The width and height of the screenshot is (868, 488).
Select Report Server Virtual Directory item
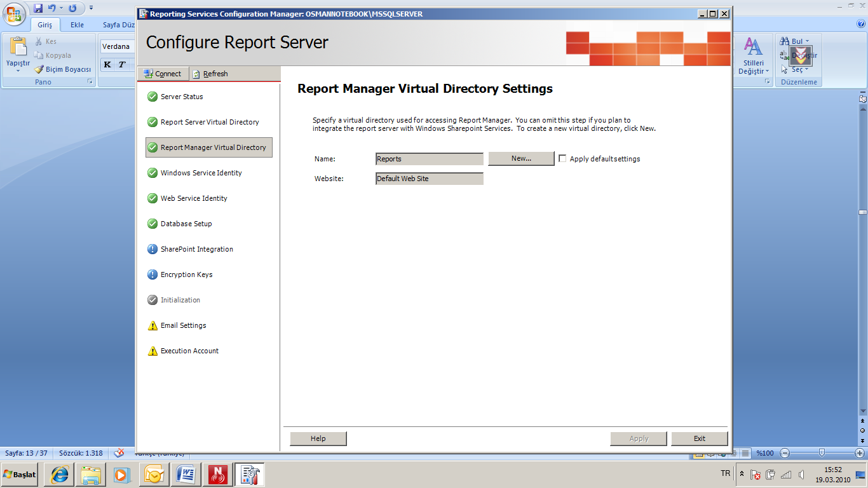point(203,122)
